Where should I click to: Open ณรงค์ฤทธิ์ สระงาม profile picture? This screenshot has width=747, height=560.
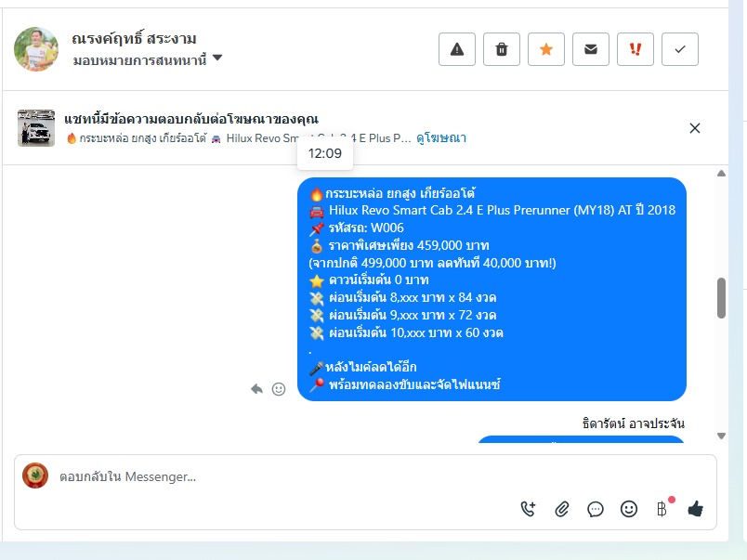[x=36, y=49]
